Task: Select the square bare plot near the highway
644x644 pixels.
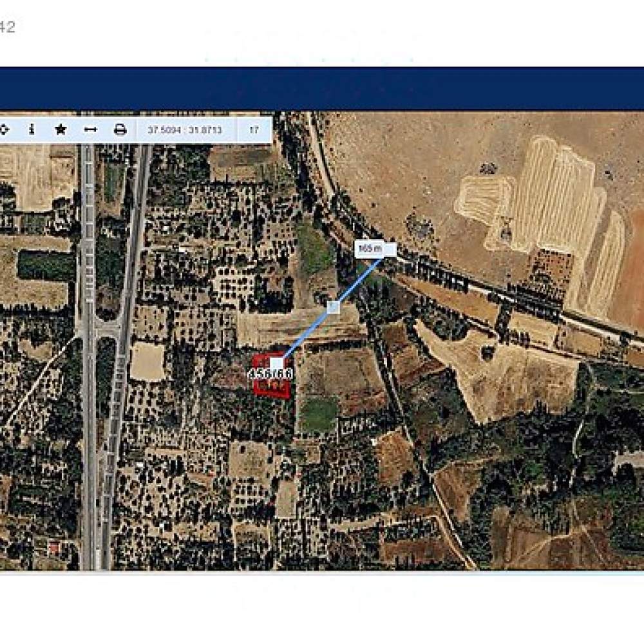Action: tap(147, 361)
